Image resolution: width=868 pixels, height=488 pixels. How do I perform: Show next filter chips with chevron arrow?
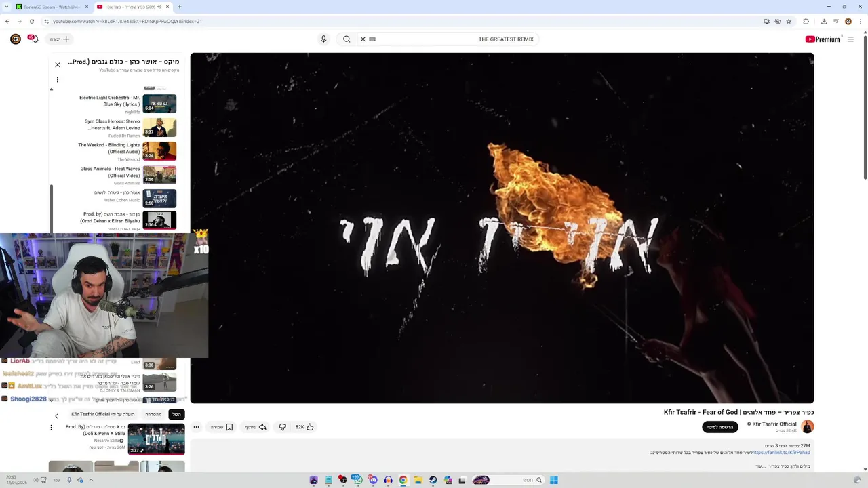click(x=56, y=415)
